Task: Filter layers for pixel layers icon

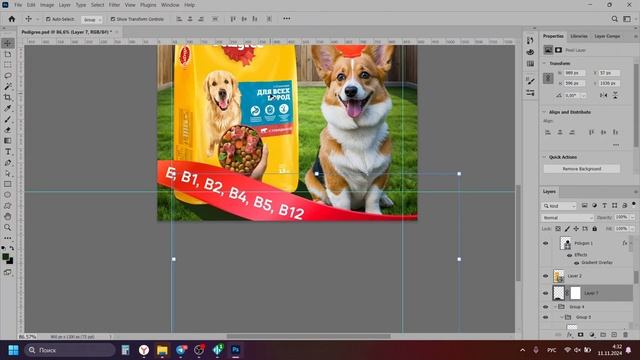Action: [584, 206]
